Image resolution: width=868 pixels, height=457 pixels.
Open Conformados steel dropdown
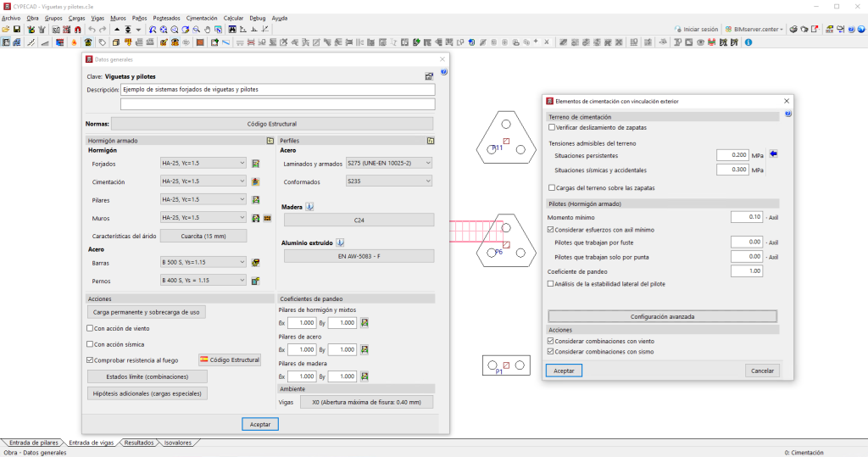[388, 181]
